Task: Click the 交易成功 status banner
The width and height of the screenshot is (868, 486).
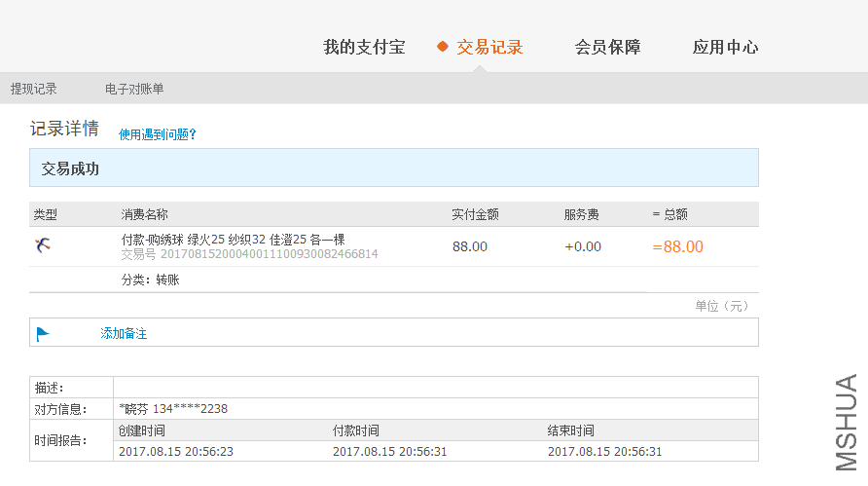Action: (393, 168)
